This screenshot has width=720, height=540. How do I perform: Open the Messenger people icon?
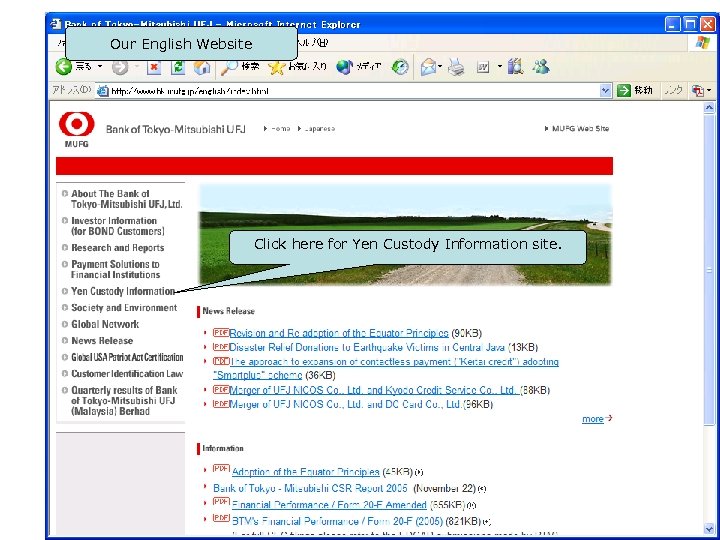coord(541,67)
